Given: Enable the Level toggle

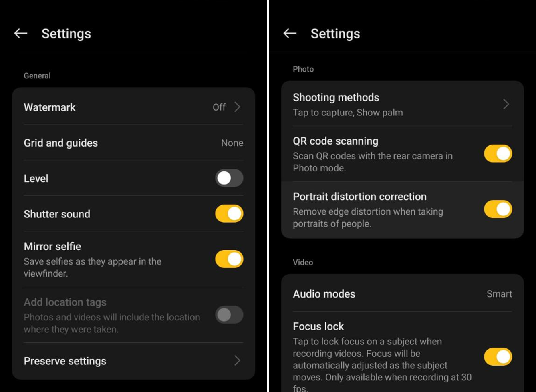Looking at the screenshot, I should [x=229, y=178].
